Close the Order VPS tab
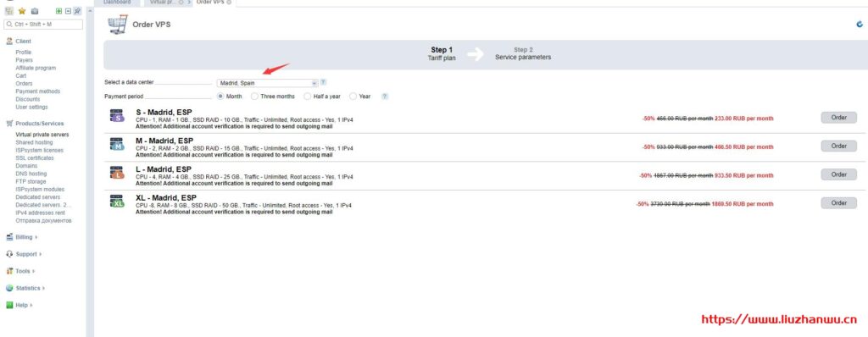Screen dimensions: 868x337 coord(229,3)
